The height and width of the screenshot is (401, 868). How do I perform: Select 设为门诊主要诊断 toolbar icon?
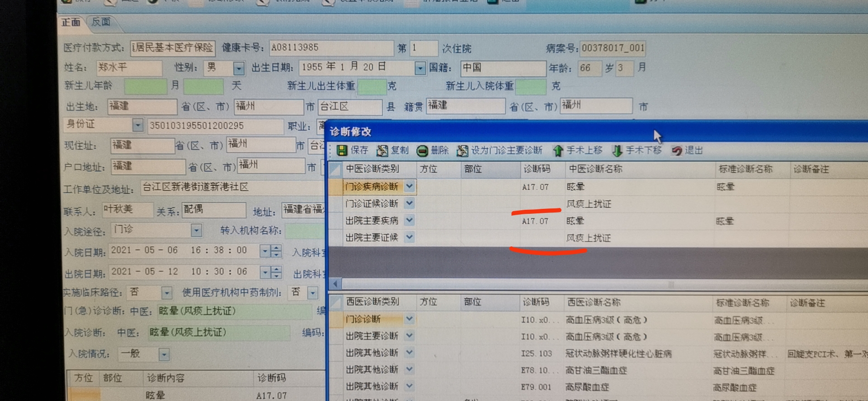pyautogui.click(x=462, y=151)
